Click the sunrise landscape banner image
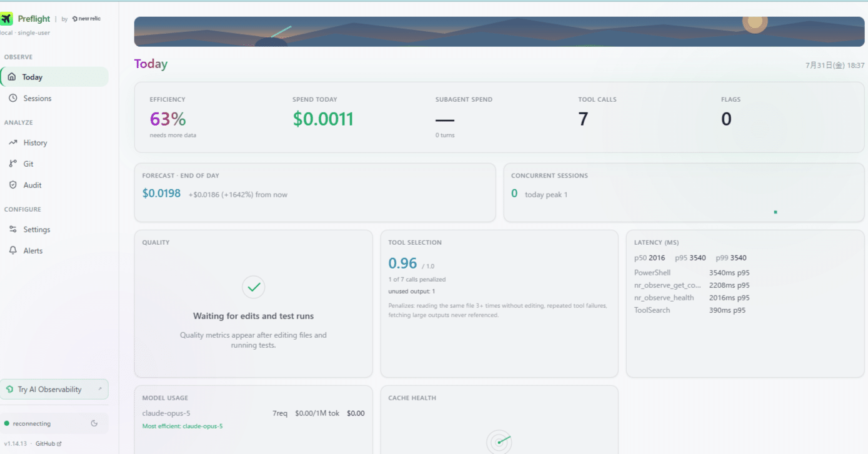The width and height of the screenshot is (868, 454). pos(499,31)
